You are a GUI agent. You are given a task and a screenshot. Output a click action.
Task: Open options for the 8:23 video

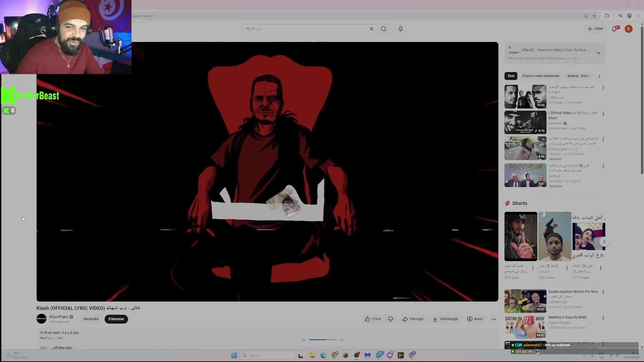point(603,166)
